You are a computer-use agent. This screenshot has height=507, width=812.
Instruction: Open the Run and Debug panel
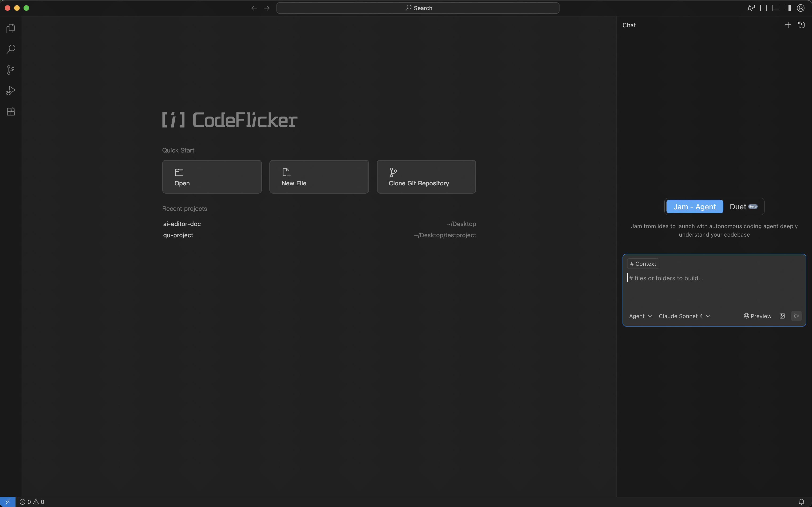[x=10, y=90]
